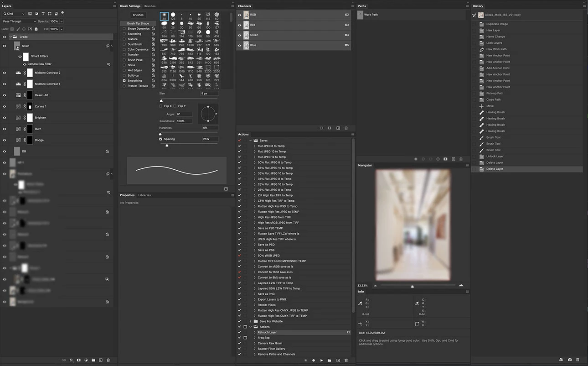Create new snapshot in History panel
The image size is (588, 366).
570,360
